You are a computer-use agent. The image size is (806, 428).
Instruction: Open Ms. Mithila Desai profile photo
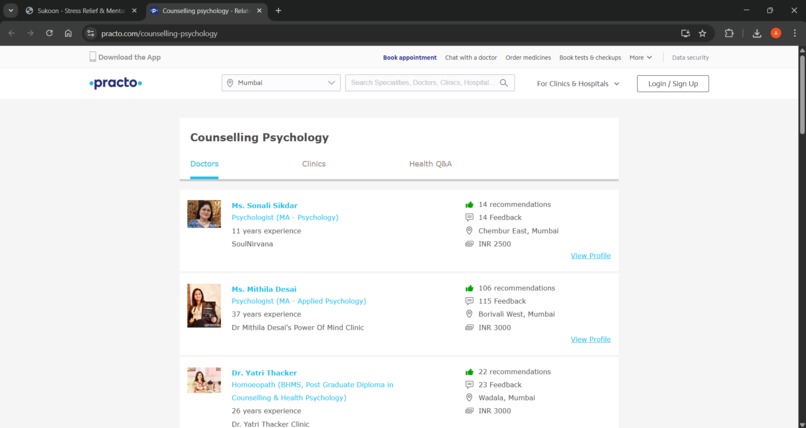204,306
